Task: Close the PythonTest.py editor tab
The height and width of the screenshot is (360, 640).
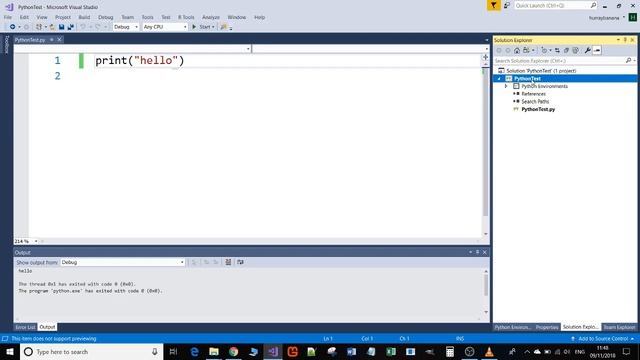Action: 59,40
